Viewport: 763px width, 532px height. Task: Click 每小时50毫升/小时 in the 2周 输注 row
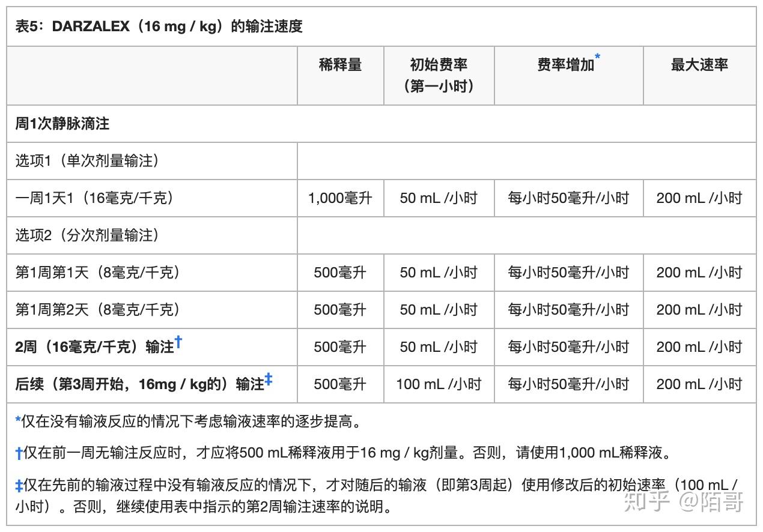pyautogui.click(x=568, y=347)
